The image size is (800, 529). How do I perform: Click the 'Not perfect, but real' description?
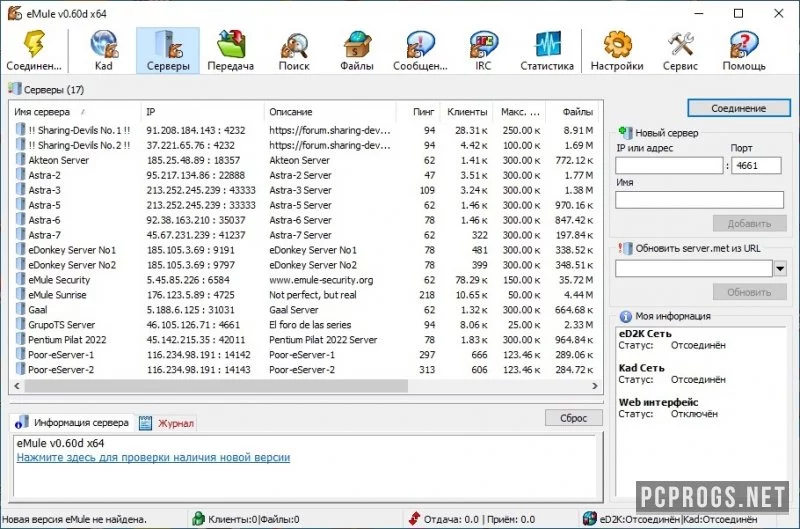coord(313,294)
